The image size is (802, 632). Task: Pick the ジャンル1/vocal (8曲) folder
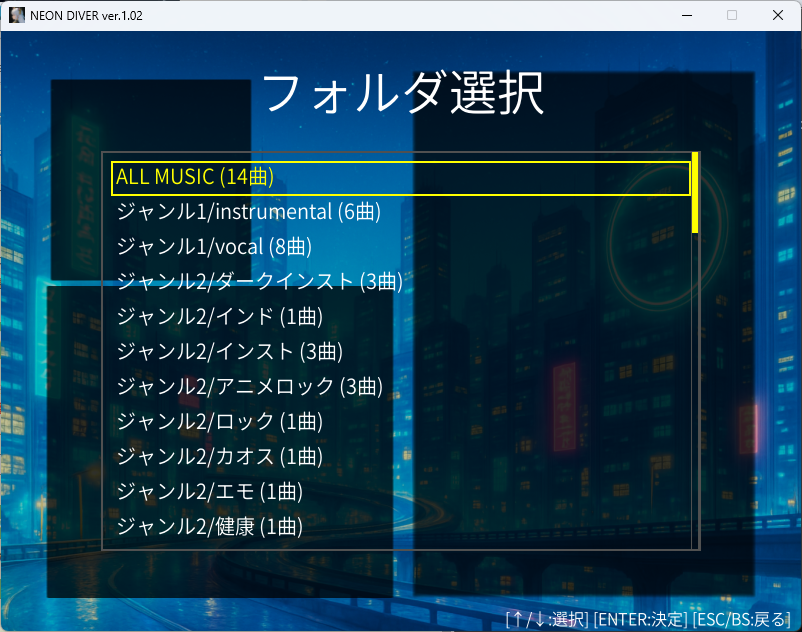[x=214, y=246]
